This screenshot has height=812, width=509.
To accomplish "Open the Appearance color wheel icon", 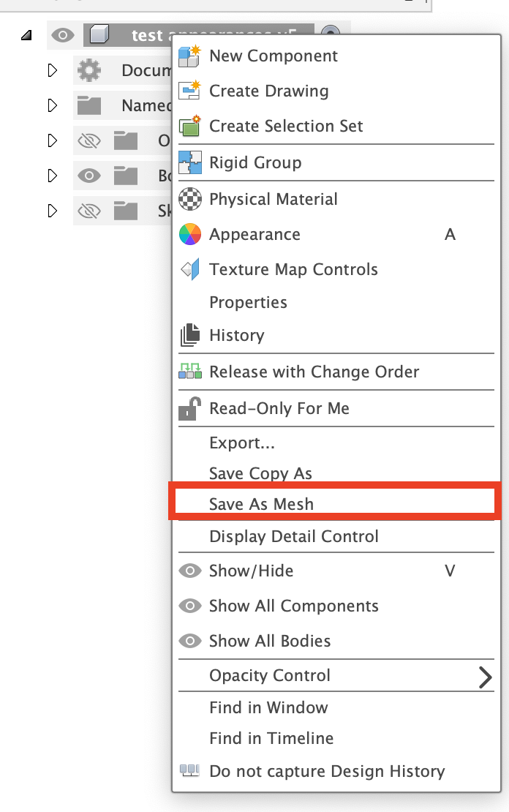I will pos(189,234).
